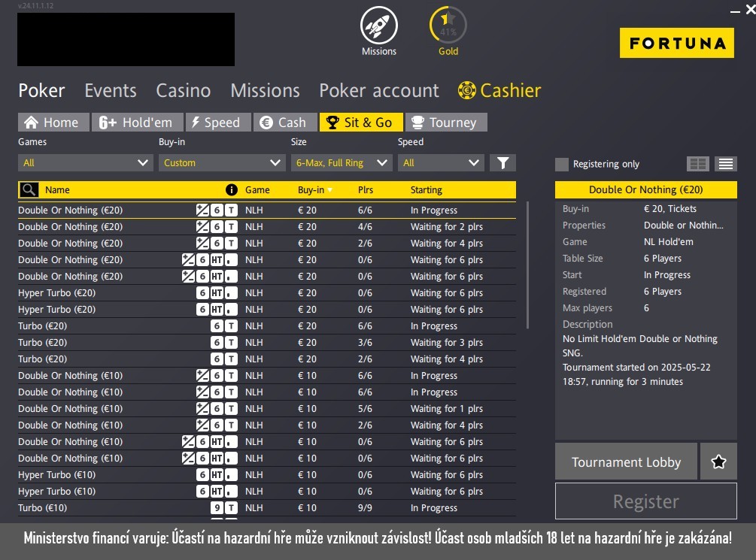This screenshot has height=560, width=756.
Task: Open the Missions rocket icon
Action: pos(379,25)
